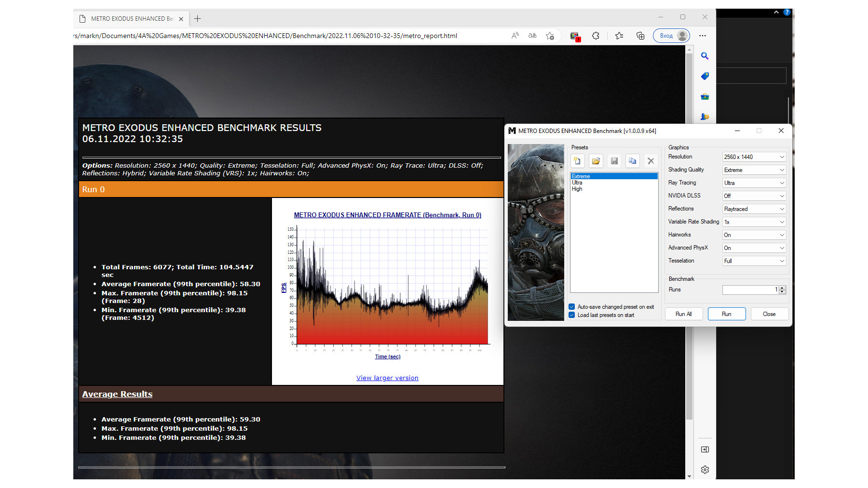Open the Shading Quality dropdown
This screenshot has width=868, height=488.
click(754, 170)
